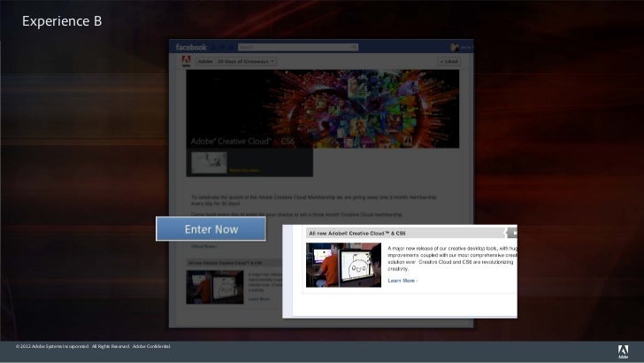Click the Creative Cloud CS6 banner image
Image resolution: width=644 pixels, height=363 pixels.
pyautogui.click(x=322, y=109)
